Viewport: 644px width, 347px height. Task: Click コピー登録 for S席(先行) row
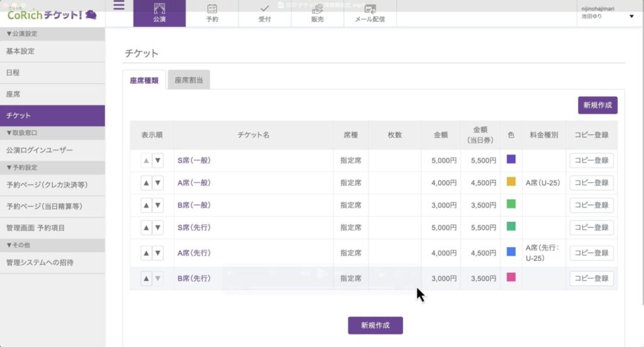[591, 227]
